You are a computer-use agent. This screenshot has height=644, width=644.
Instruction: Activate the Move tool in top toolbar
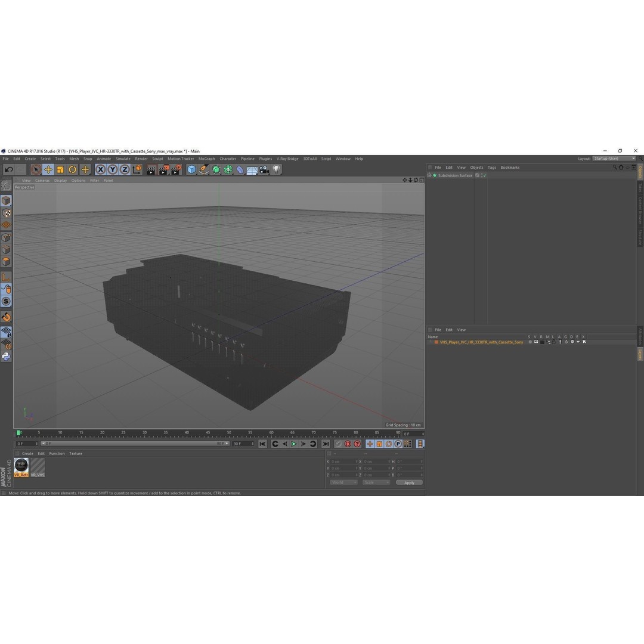click(48, 169)
